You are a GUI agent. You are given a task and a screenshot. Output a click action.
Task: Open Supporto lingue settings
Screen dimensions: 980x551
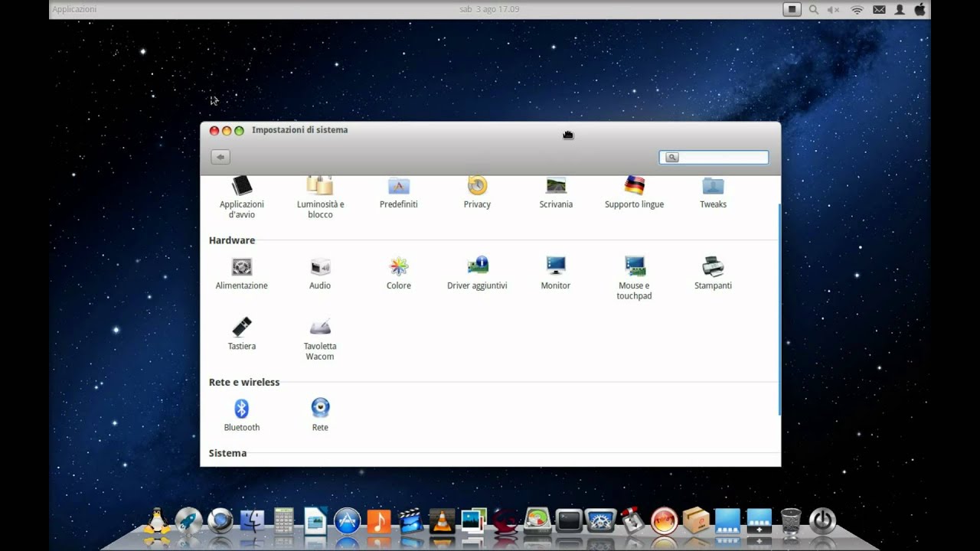634,193
